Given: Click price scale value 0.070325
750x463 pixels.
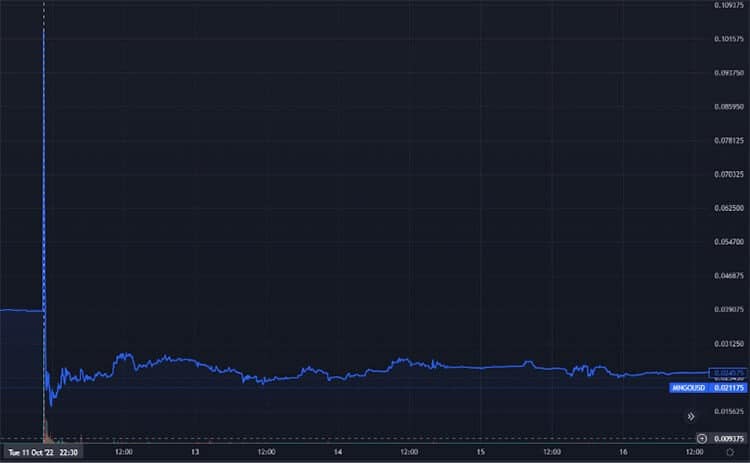Looking at the screenshot, I should click(729, 174).
